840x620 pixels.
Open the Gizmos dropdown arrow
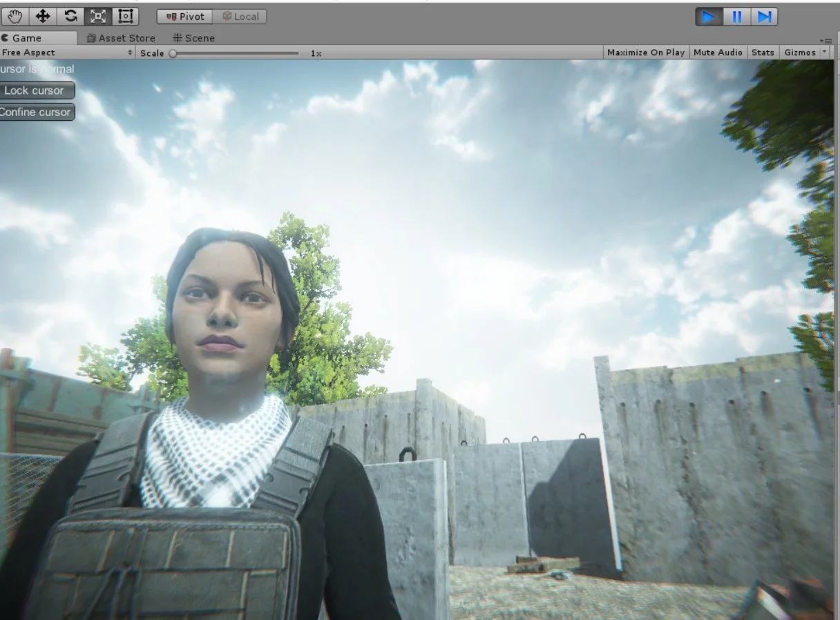point(824,52)
